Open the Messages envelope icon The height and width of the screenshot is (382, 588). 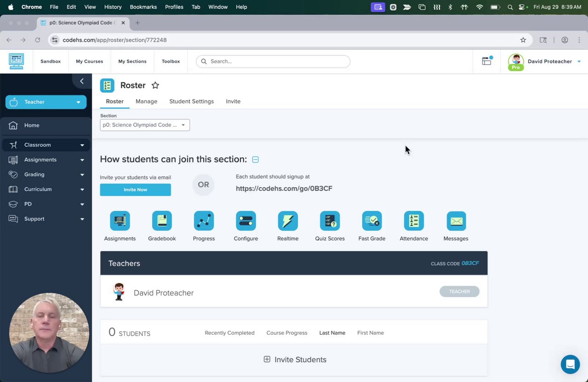pos(456,221)
